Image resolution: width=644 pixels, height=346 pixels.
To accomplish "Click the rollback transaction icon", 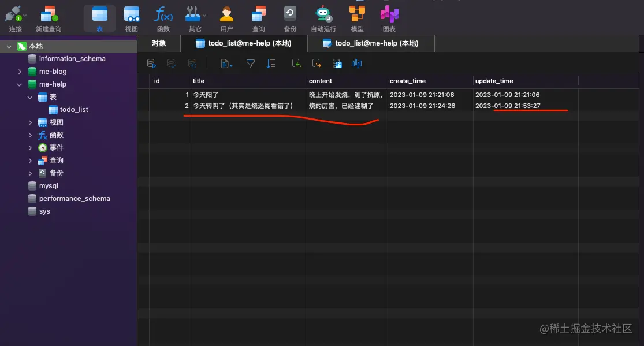I will pos(192,64).
